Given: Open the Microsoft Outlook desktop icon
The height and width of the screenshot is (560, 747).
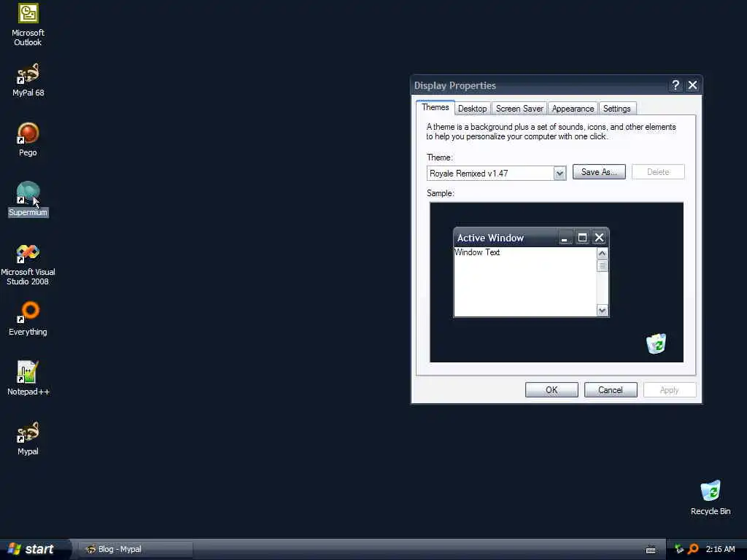Looking at the screenshot, I should pos(28,24).
